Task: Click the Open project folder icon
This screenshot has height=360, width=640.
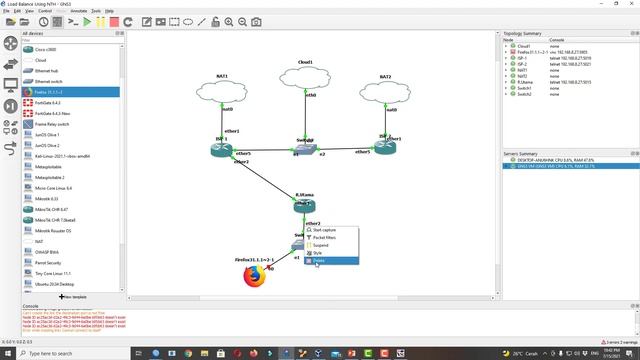Action: pos(24,22)
